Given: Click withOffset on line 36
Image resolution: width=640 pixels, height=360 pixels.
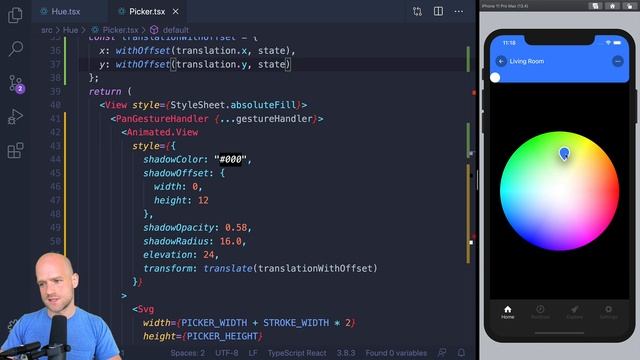Looking at the screenshot, I should coord(143,51).
